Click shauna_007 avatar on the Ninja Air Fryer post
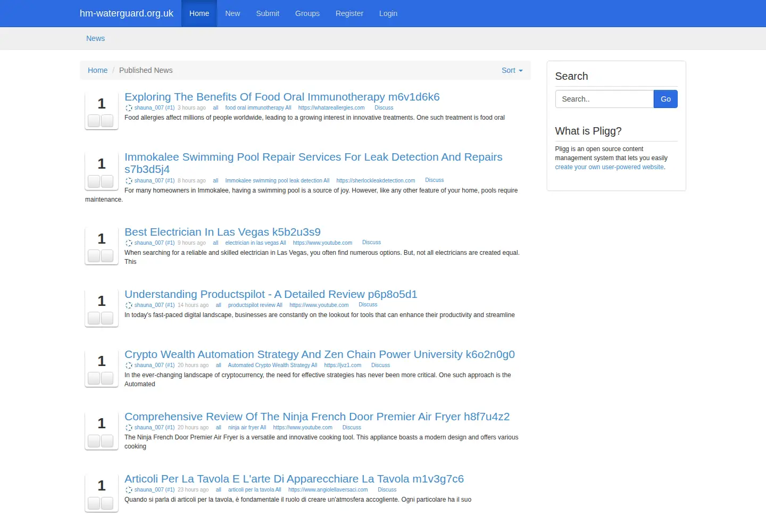 pos(129,428)
